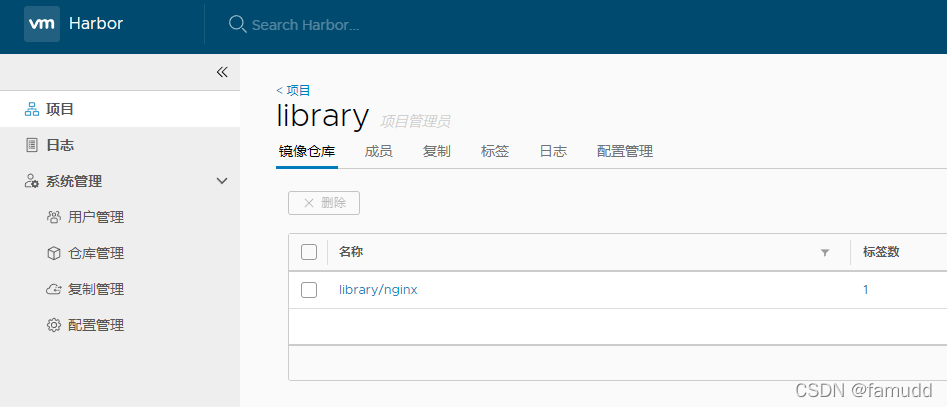Viewport: 947px width, 407px height.
Task: Click the search magnifier icon
Action: (x=237, y=24)
